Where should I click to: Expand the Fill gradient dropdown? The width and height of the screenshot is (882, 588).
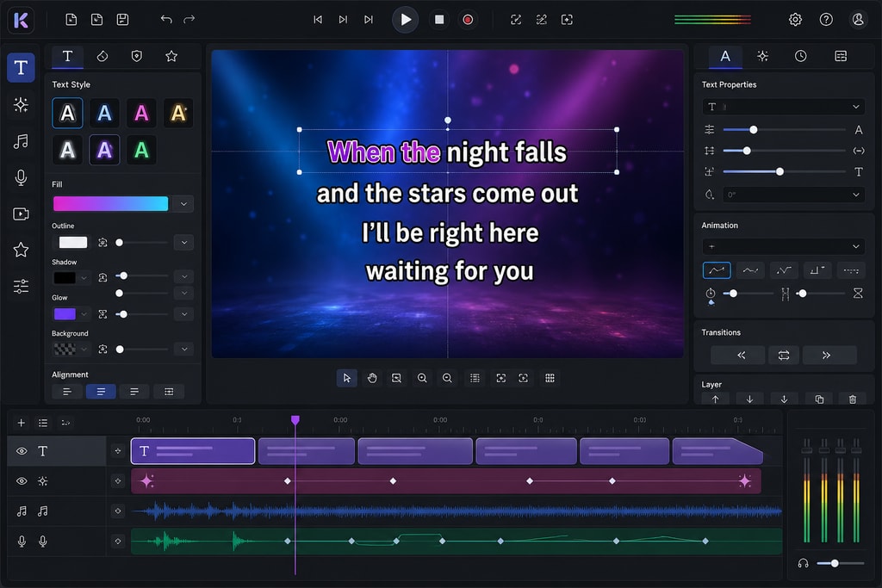[183, 204]
